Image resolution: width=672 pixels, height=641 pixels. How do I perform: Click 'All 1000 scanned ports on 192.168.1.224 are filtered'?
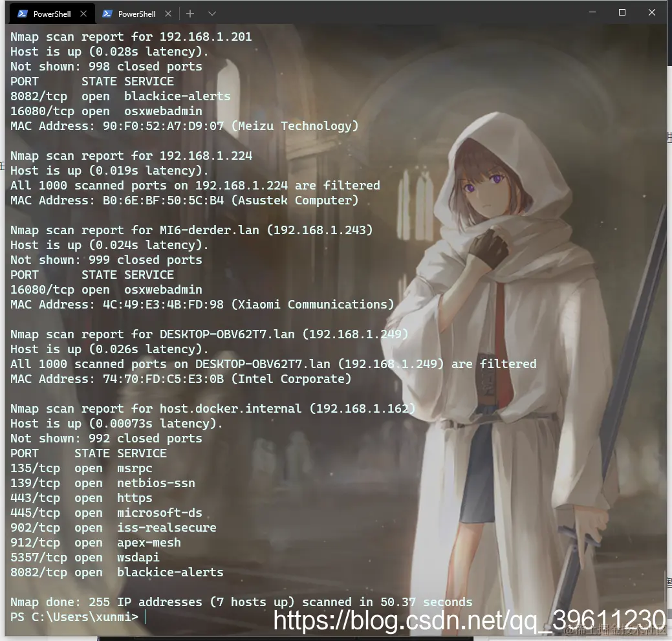[195, 186]
